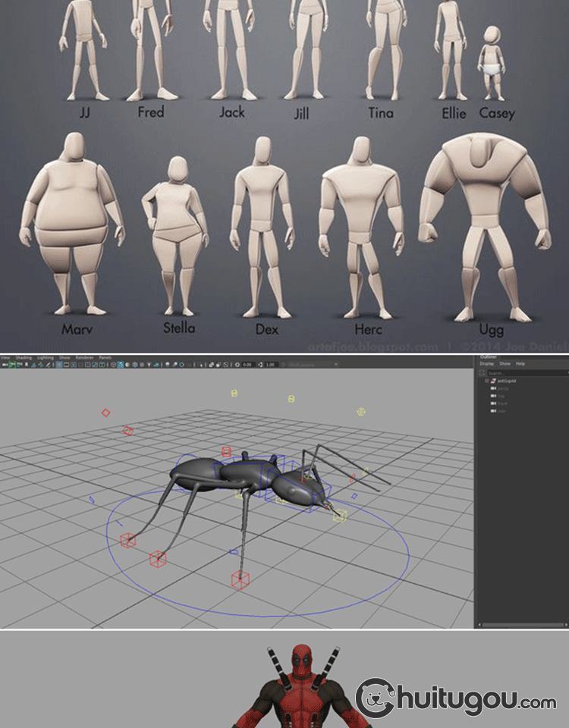Select the side camera in Outliner
The image size is (569, 728).
click(x=501, y=411)
